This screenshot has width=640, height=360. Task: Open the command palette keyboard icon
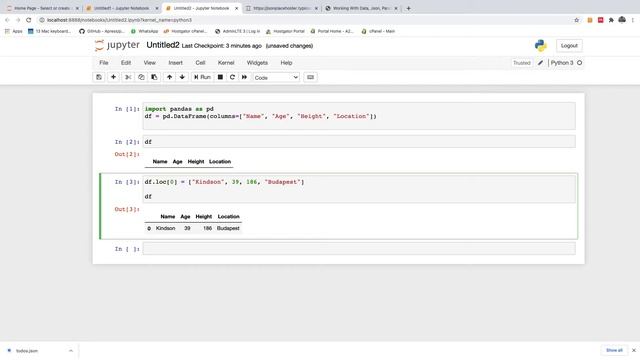[x=310, y=77]
